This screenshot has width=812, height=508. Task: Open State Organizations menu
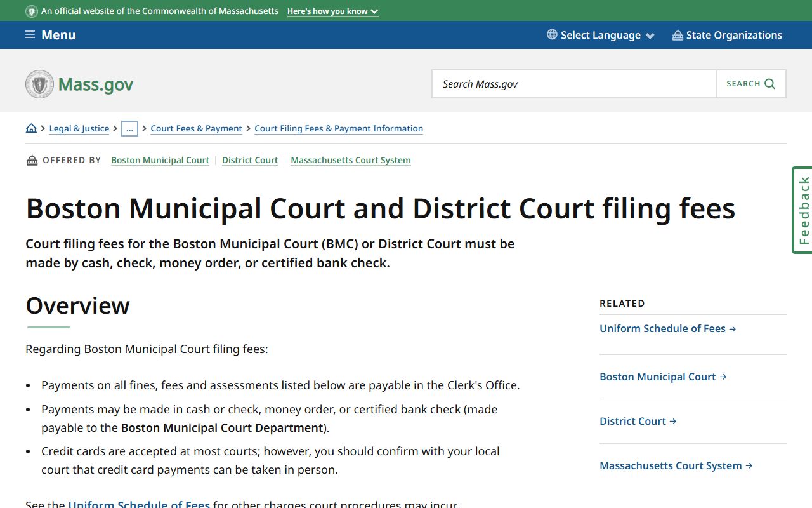[727, 35]
